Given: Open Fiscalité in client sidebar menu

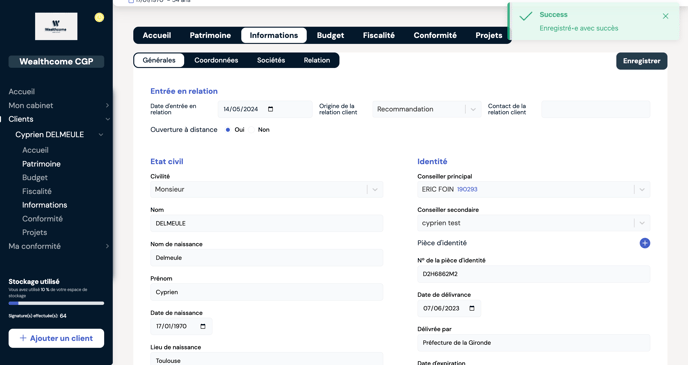Looking at the screenshot, I should (x=37, y=191).
